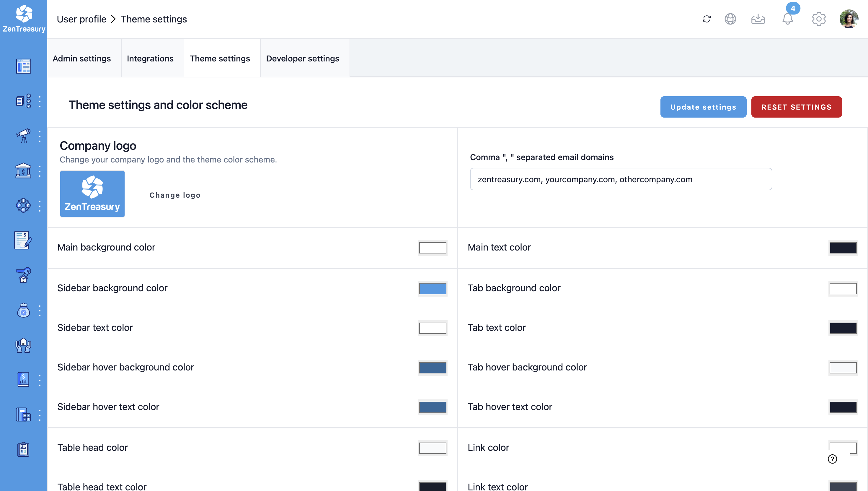This screenshot has width=868, height=491.
Task: Click the download inbox tray icon
Action: (758, 19)
